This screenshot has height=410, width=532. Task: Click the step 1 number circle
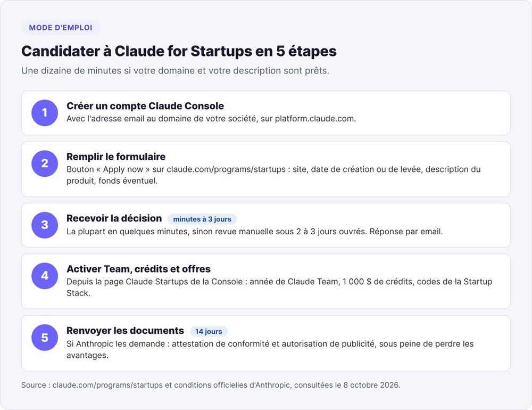[x=45, y=113]
